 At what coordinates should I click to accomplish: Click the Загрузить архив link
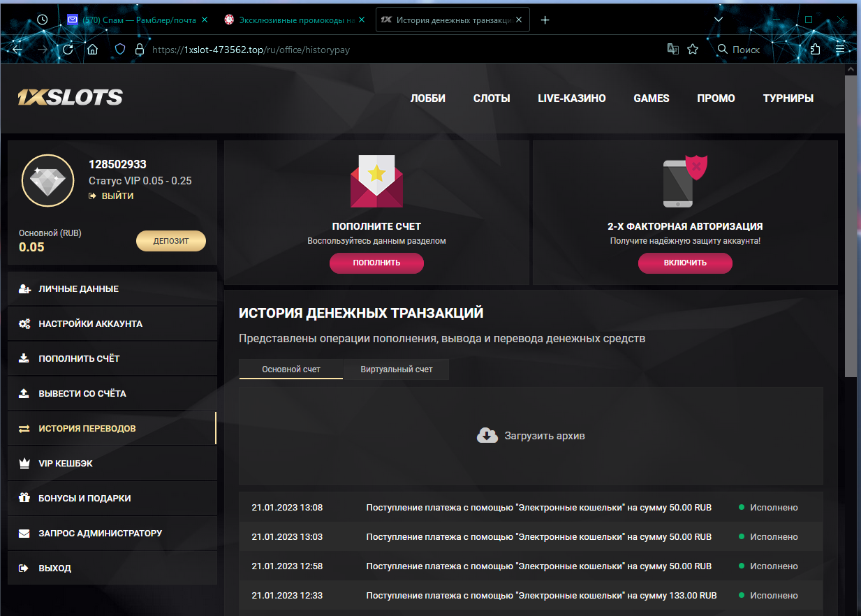pyautogui.click(x=545, y=436)
